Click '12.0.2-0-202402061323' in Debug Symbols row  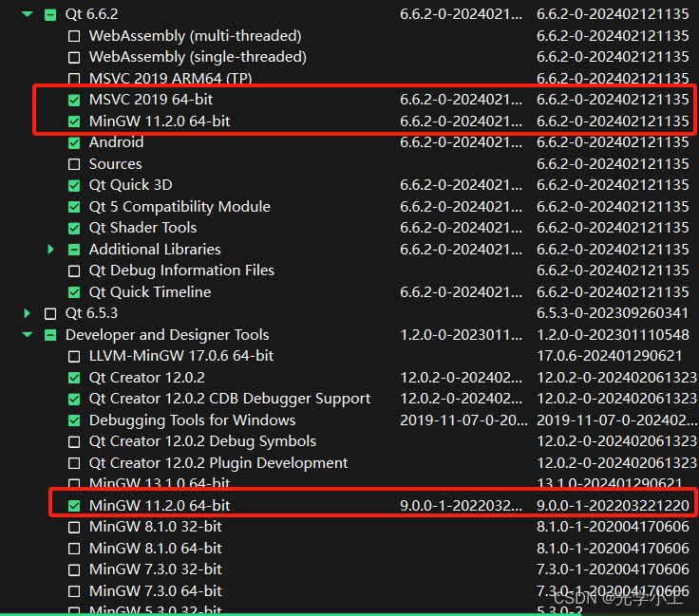pos(616,441)
